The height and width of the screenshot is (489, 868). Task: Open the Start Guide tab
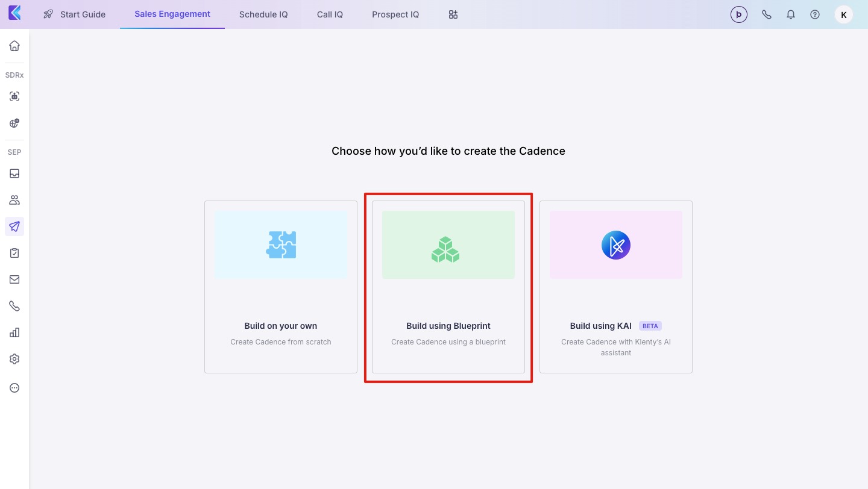click(x=75, y=14)
